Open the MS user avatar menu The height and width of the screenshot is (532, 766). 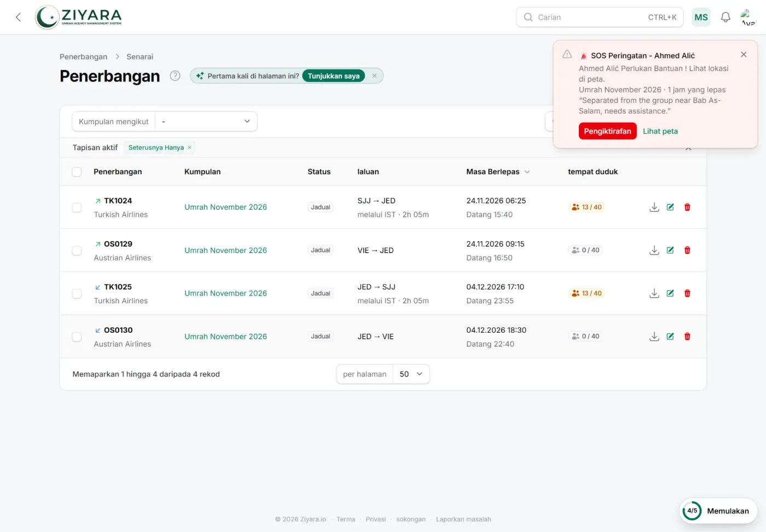coord(701,17)
